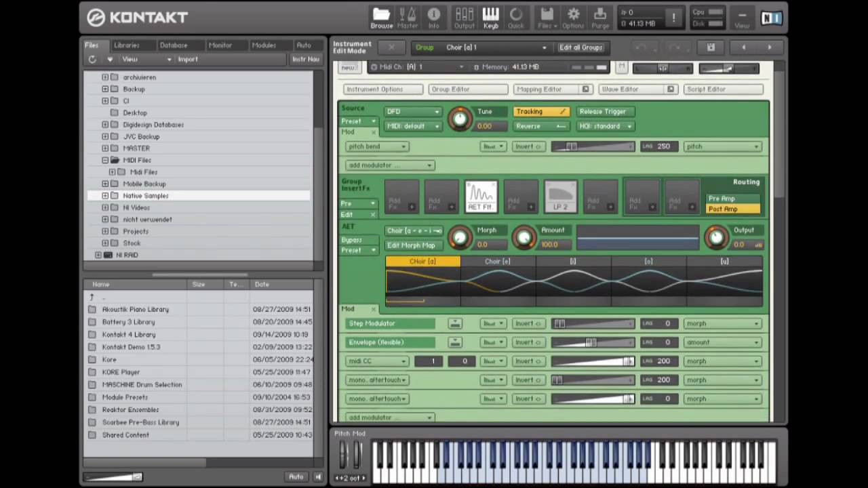Click the refresh icon in Files browser

pyautogui.click(x=92, y=60)
